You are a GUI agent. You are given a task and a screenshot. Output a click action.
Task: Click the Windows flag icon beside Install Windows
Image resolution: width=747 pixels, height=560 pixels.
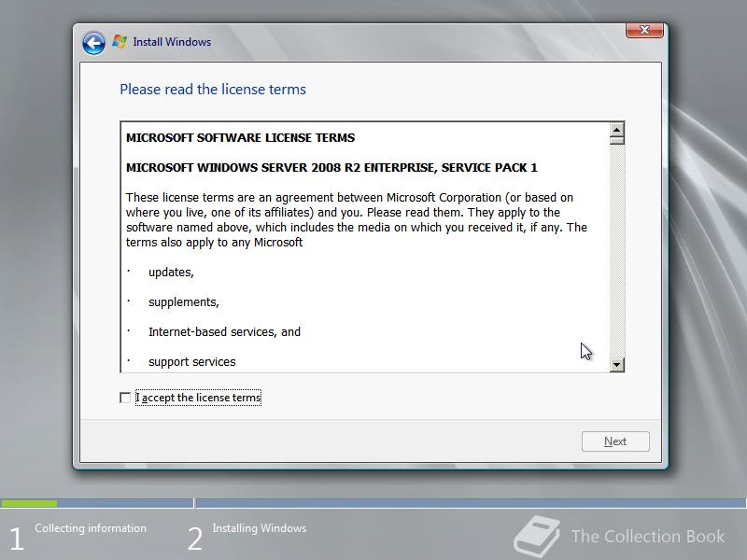120,42
